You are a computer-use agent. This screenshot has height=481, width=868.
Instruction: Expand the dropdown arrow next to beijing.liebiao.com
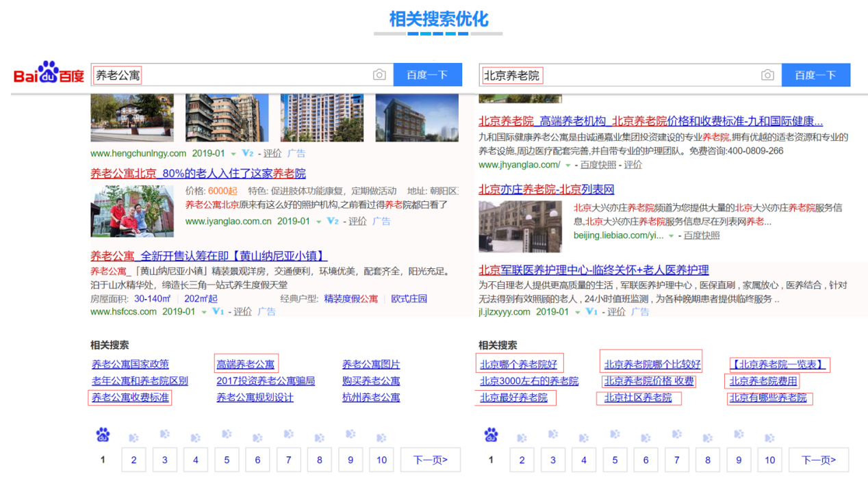(x=671, y=235)
